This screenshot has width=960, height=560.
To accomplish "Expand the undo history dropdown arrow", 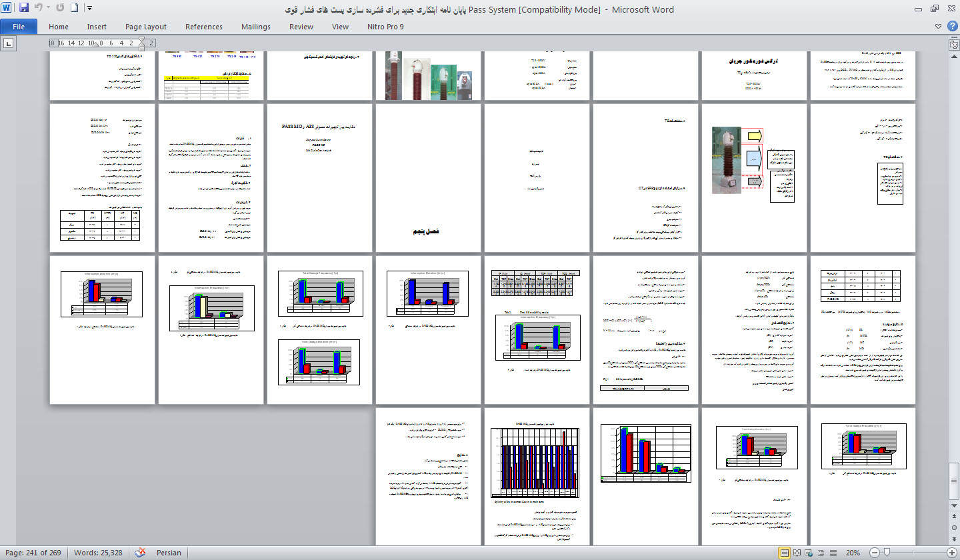I will click(x=49, y=9).
